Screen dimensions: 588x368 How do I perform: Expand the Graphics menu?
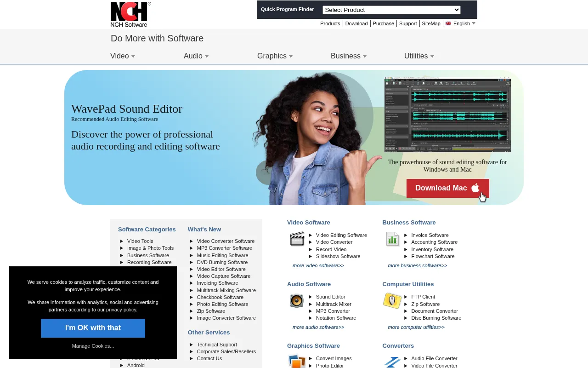coord(275,56)
